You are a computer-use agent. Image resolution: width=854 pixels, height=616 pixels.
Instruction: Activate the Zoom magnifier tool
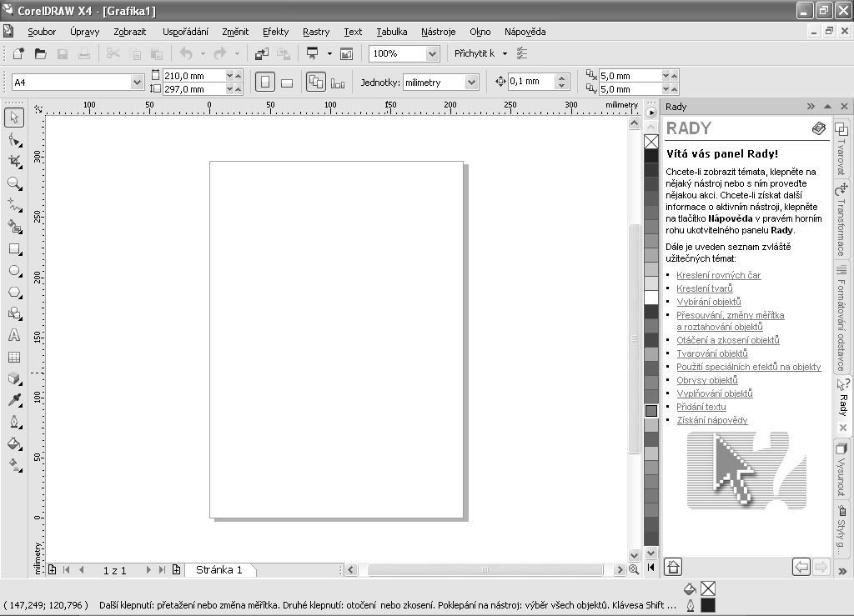coord(15,183)
